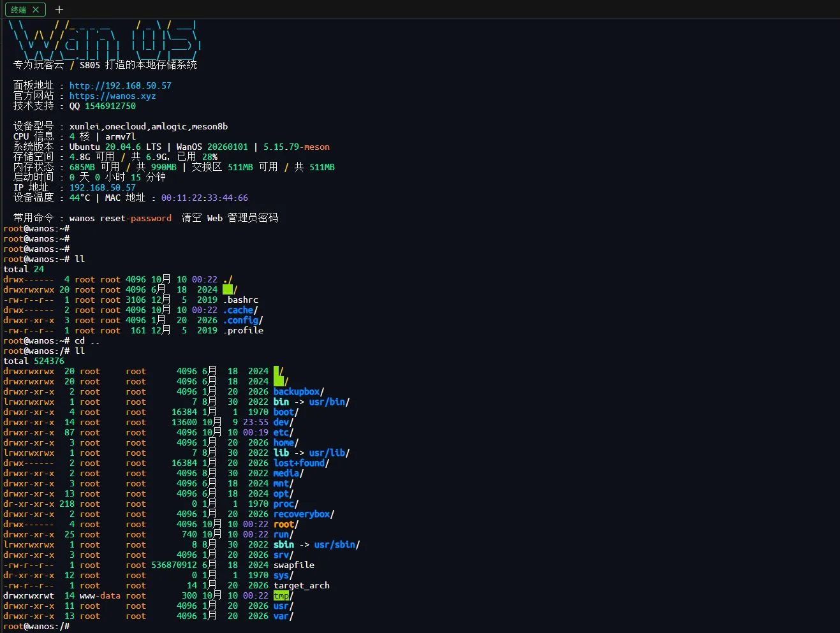Click the backupbox directory name

(x=297, y=391)
